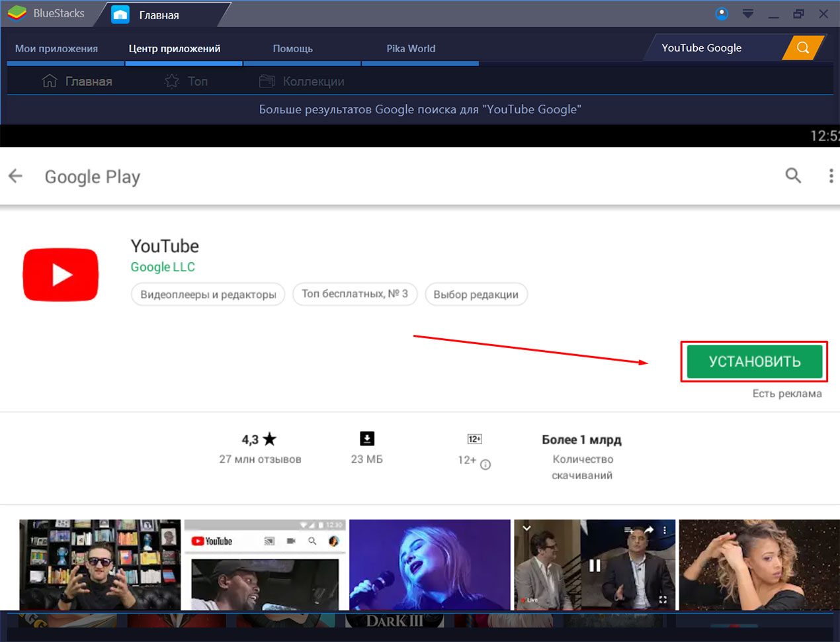The width and height of the screenshot is (840, 642).
Task: Click the age rating info icon
Action: [x=485, y=465]
